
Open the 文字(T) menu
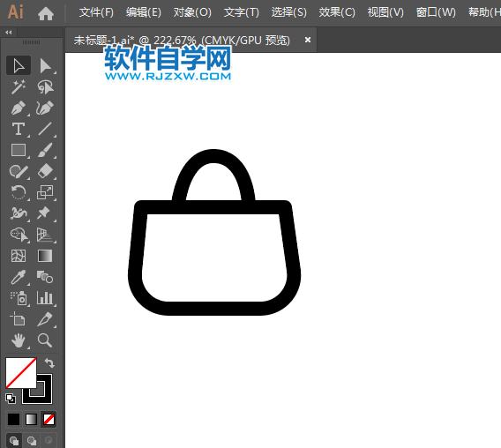pyautogui.click(x=241, y=12)
